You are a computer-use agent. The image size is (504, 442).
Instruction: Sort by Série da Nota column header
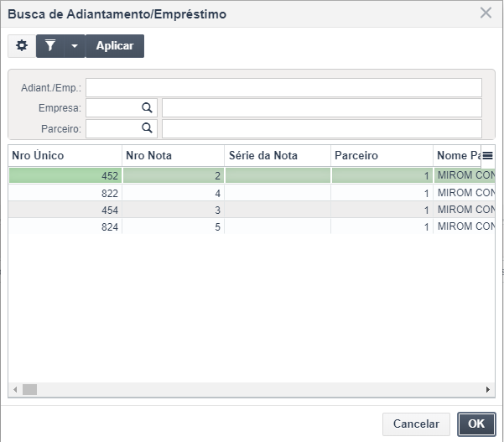[278, 156]
